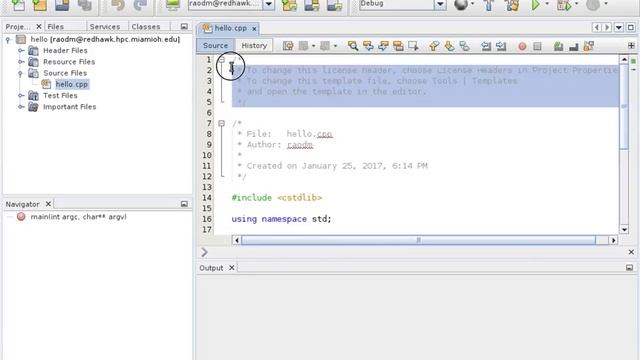Toggle Bookmark on current line
The height and width of the screenshot is (360, 640).
(464, 46)
